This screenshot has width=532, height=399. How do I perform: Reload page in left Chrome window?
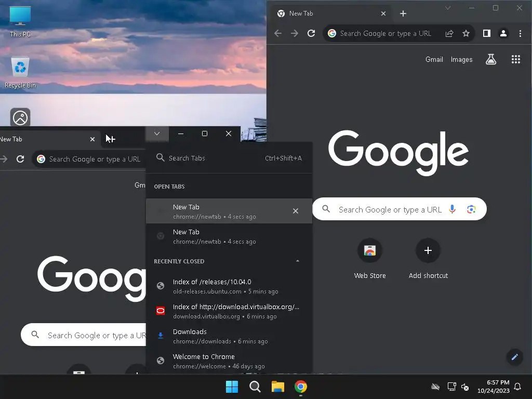20,159
